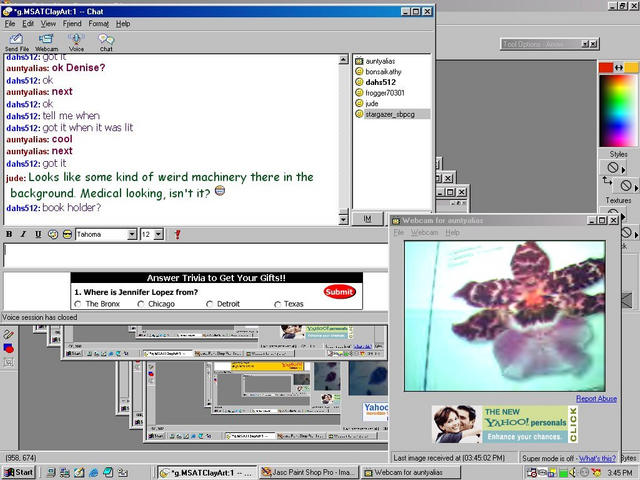Click the Webcam window title icon
The image size is (640, 480).
click(396, 221)
